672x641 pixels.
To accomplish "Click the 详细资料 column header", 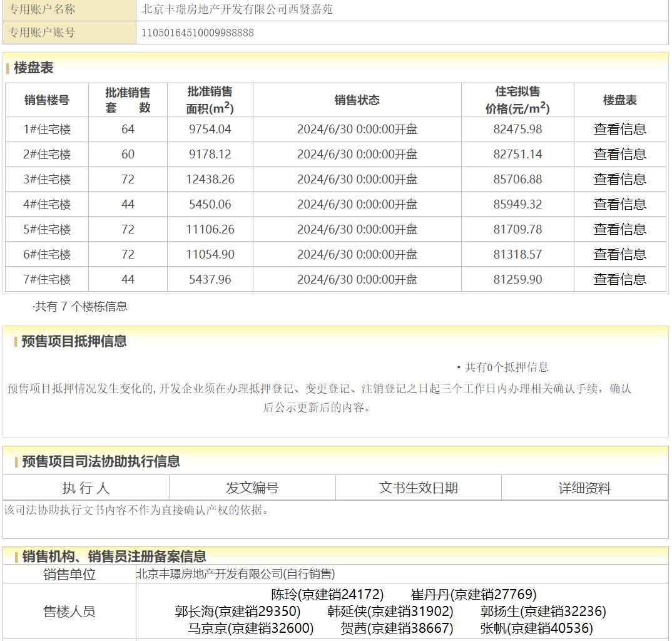I will pyautogui.click(x=584, y=488).
